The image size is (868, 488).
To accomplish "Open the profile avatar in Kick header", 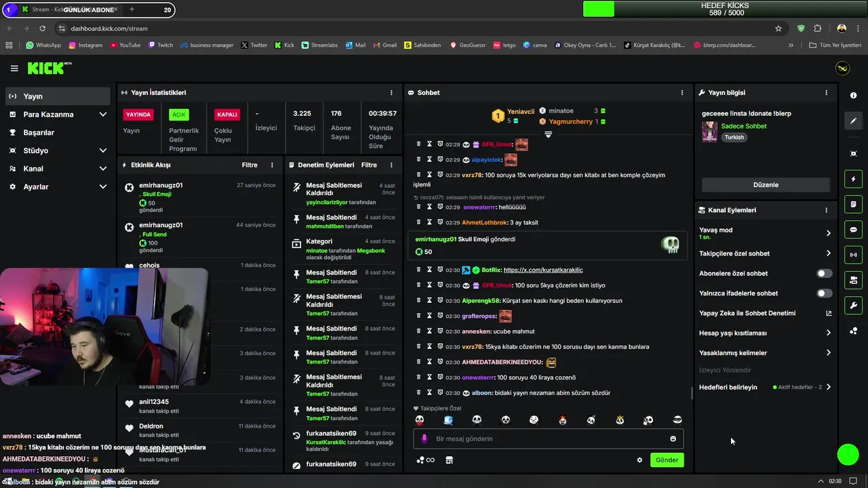I will click(x=842, y=68).
